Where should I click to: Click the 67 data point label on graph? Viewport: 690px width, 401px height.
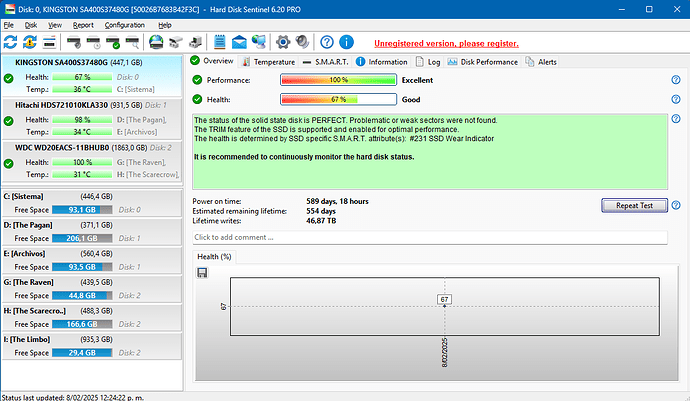pos(444,299)
